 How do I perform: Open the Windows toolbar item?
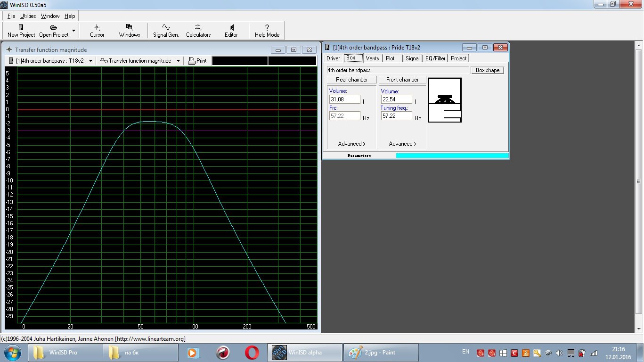[x=129, y=31]
